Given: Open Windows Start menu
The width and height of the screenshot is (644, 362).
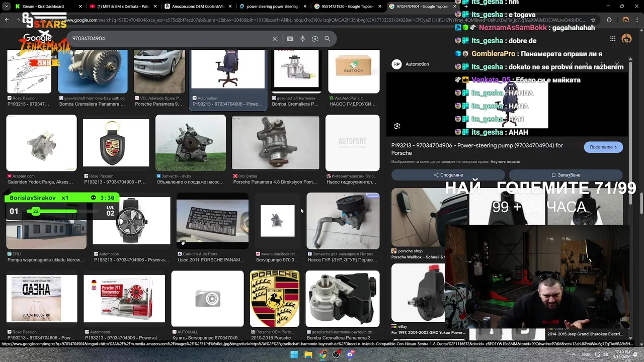Looking at the screenshot, I should coord(294,354).
